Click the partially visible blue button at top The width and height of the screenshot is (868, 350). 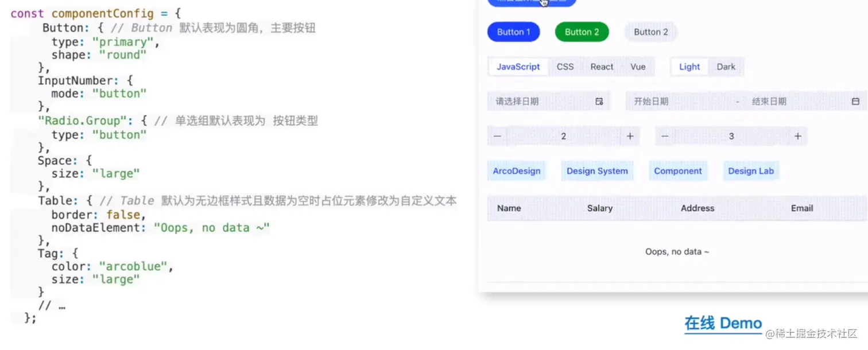click(532, 2)
